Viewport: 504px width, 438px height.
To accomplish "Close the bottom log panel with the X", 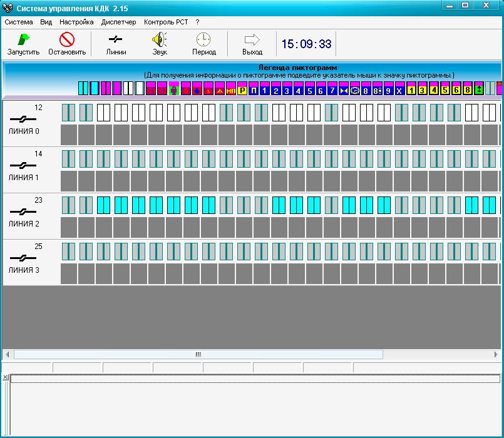I will pos(6,377).
